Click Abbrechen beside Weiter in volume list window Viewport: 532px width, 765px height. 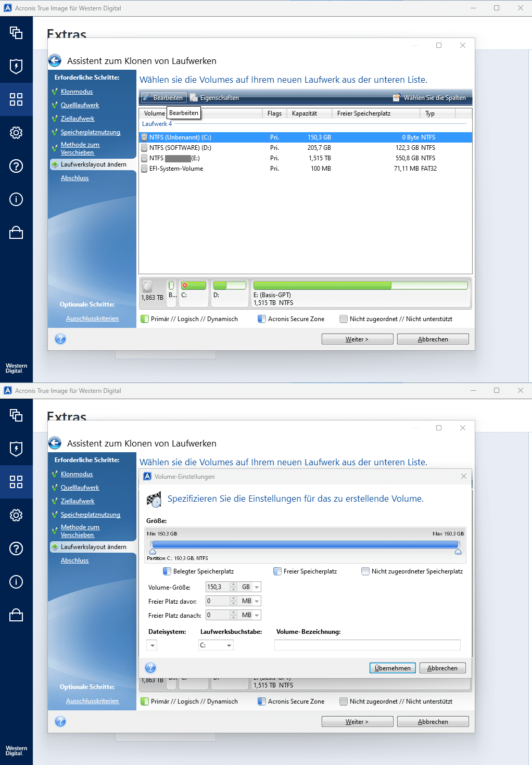pyautogui.click(x=433, y=339)
